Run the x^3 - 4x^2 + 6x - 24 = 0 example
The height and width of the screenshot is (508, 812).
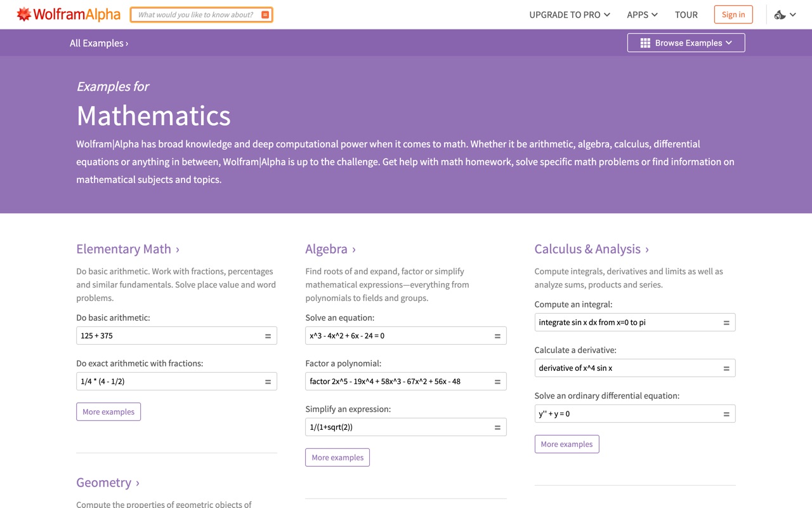pos(497,336)
